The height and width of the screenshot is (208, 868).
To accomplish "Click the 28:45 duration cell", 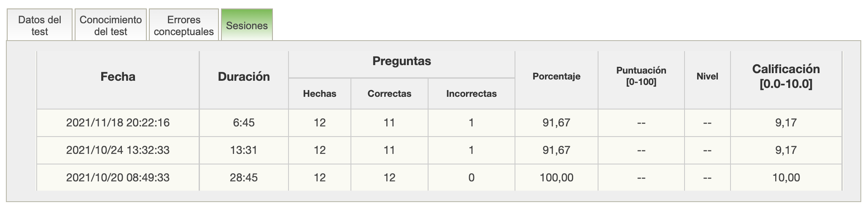I will point(244,178).
